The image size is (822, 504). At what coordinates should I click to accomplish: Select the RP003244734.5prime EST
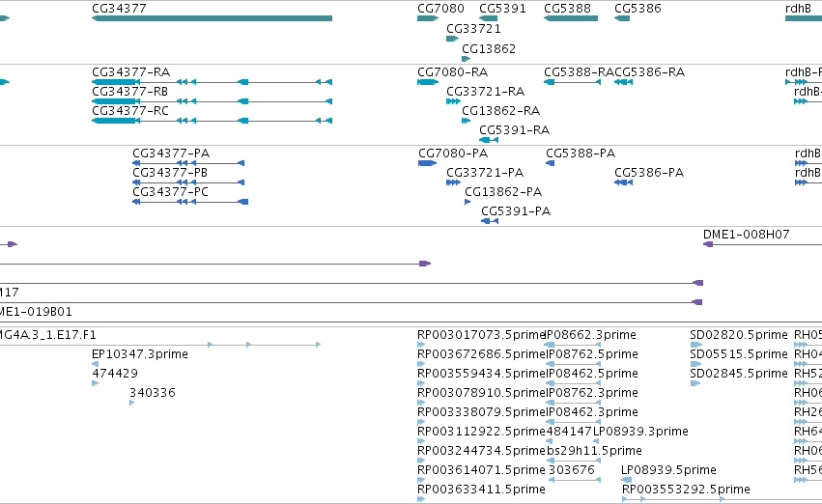(x=421, y=461)
